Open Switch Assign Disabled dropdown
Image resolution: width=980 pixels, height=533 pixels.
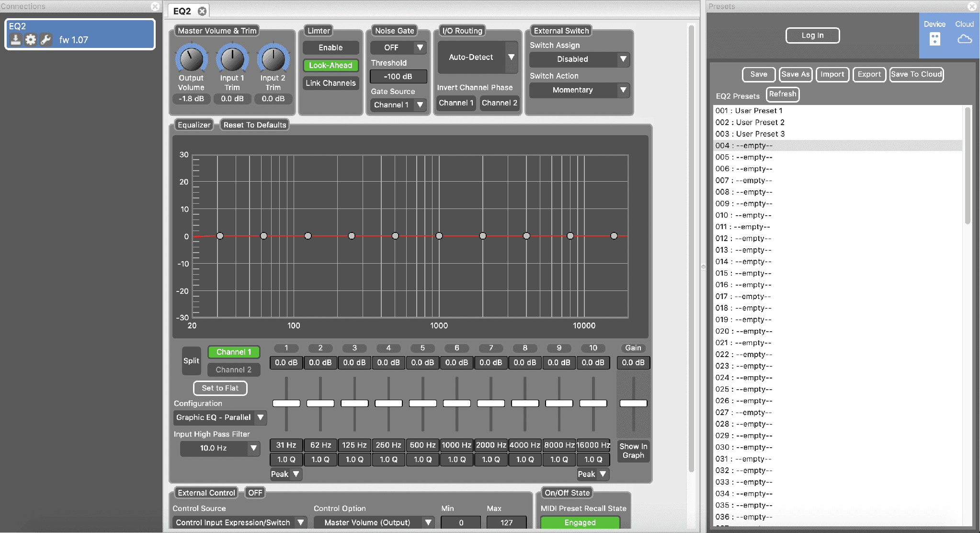point(579,59)
